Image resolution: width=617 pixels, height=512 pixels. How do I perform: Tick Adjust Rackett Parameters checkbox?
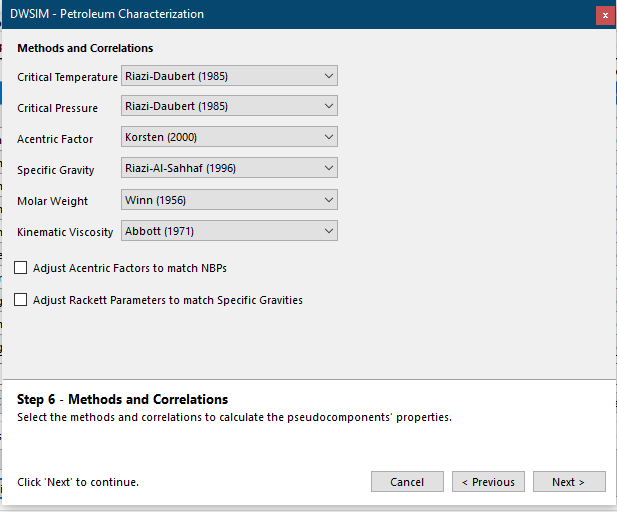(x=20, y=299)
